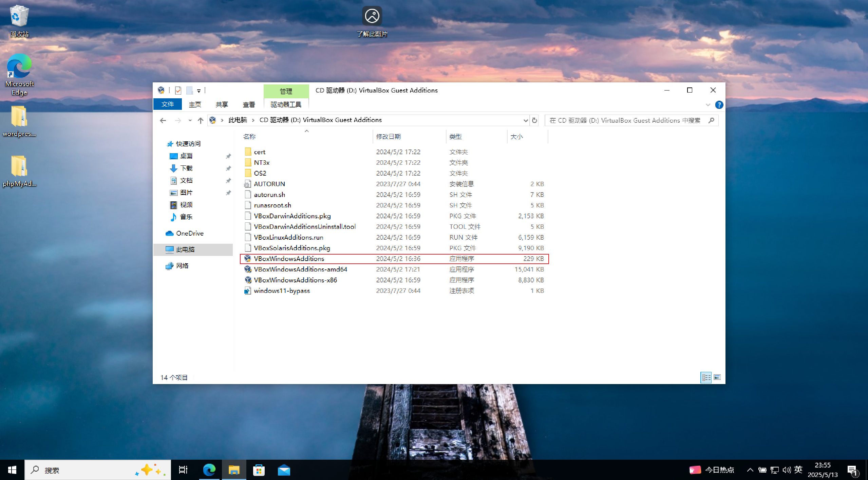The width and height of the screenshot is (868, 480).
Task: Open the address bar history dropdown
Action: click(x=525, y=120)
